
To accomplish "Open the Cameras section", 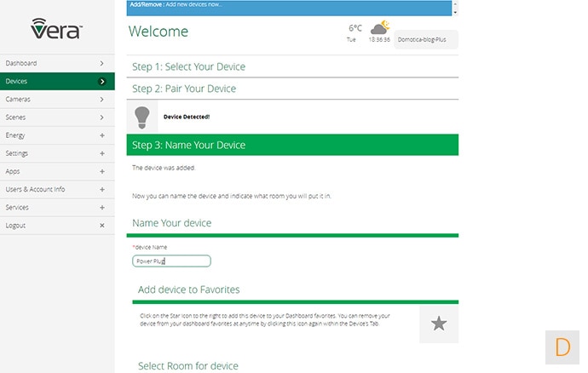I will (x=57, y=100).
